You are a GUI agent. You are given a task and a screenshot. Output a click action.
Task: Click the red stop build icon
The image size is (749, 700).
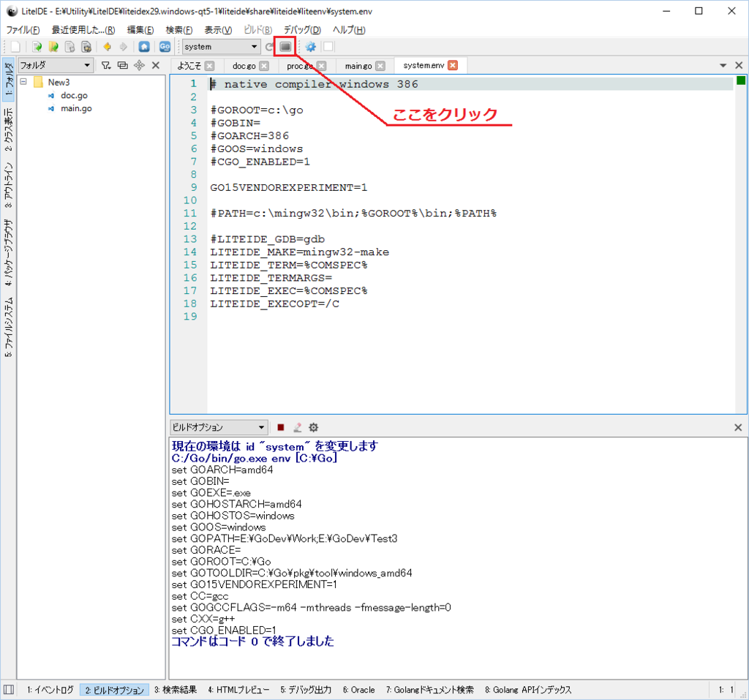coord(280,427)
